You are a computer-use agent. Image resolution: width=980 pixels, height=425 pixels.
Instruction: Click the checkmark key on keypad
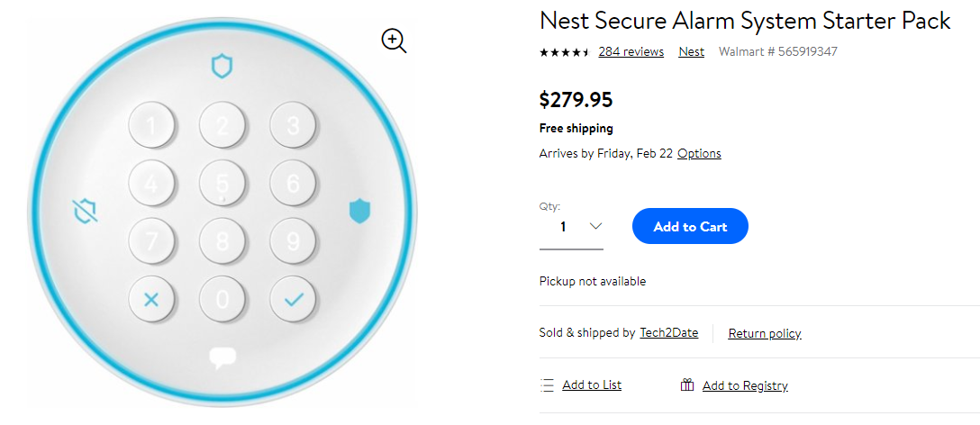point(293,300)
